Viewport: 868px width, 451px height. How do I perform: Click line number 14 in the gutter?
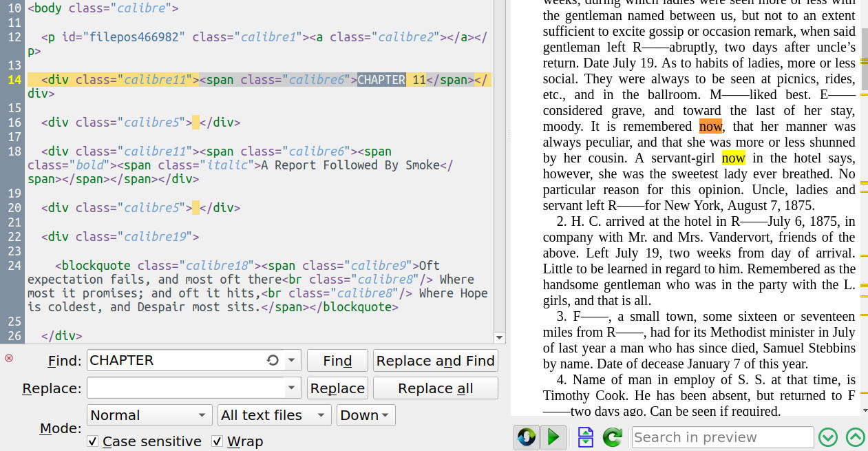pos(14,80)
